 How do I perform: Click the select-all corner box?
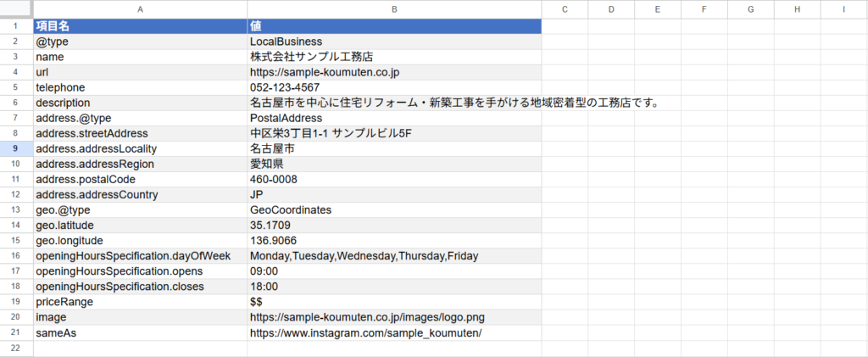[16, 8]
